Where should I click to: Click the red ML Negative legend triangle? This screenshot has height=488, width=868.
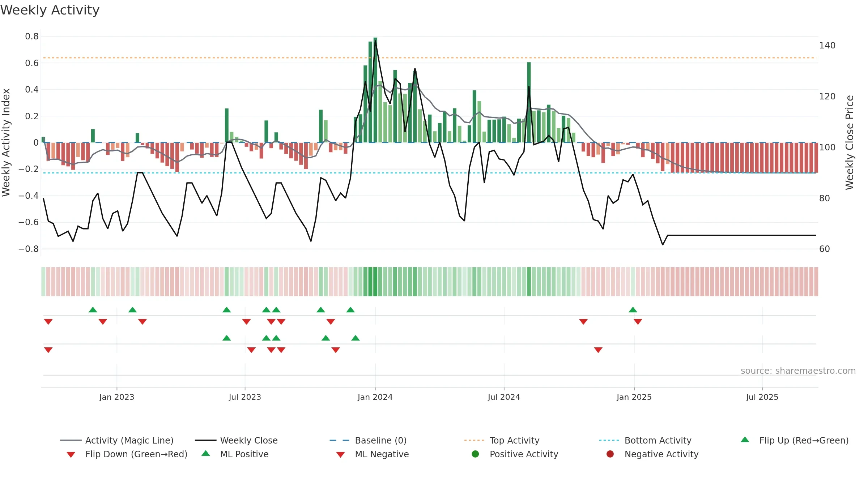tap(340, 455)
